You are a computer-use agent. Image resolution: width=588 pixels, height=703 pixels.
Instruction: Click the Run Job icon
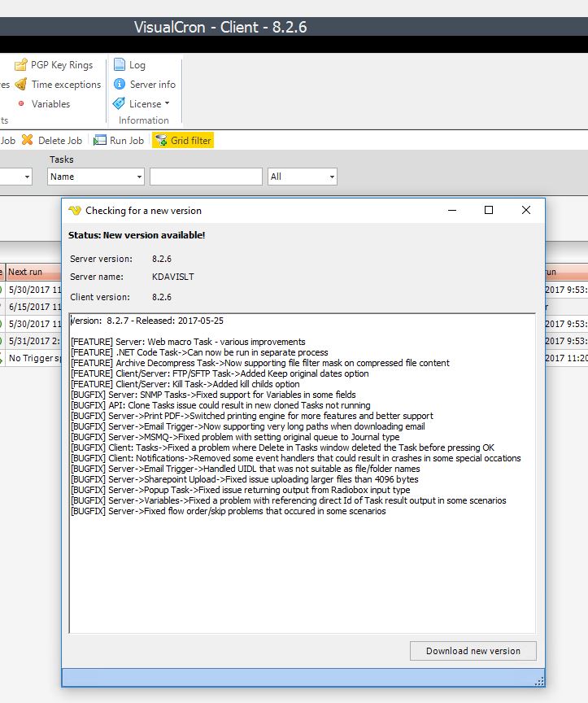100,140
